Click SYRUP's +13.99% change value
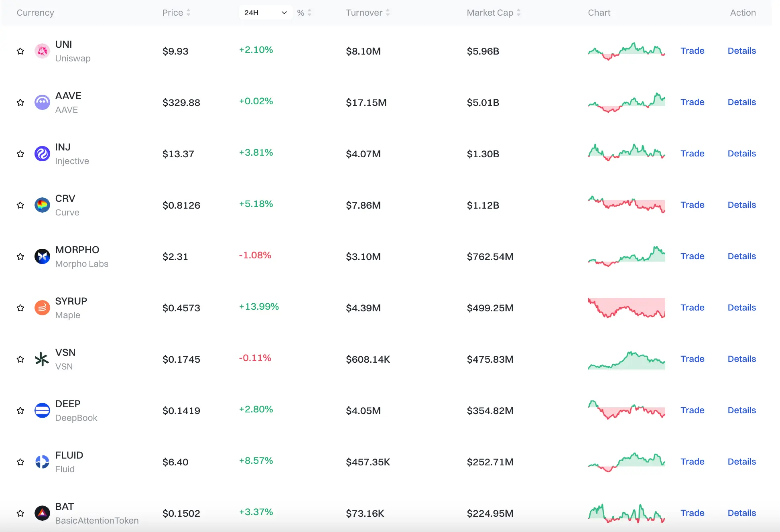 click(x=259, y=307)
